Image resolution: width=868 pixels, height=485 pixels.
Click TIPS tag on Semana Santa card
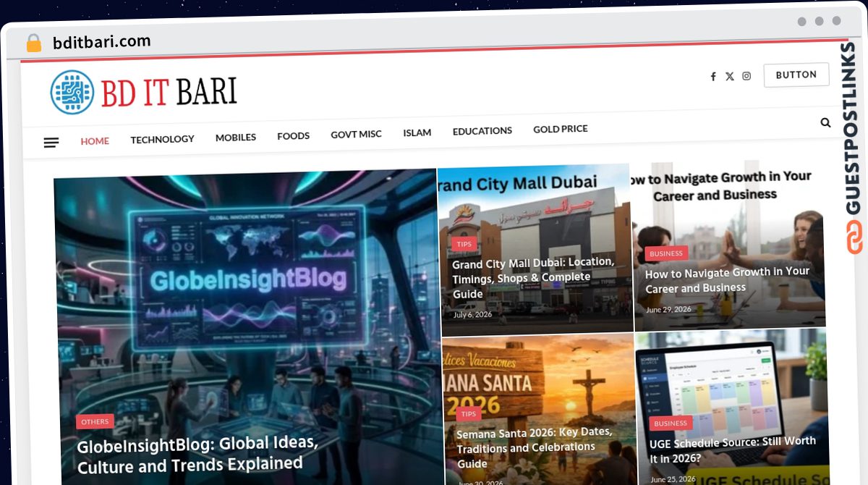click(469, 414)
